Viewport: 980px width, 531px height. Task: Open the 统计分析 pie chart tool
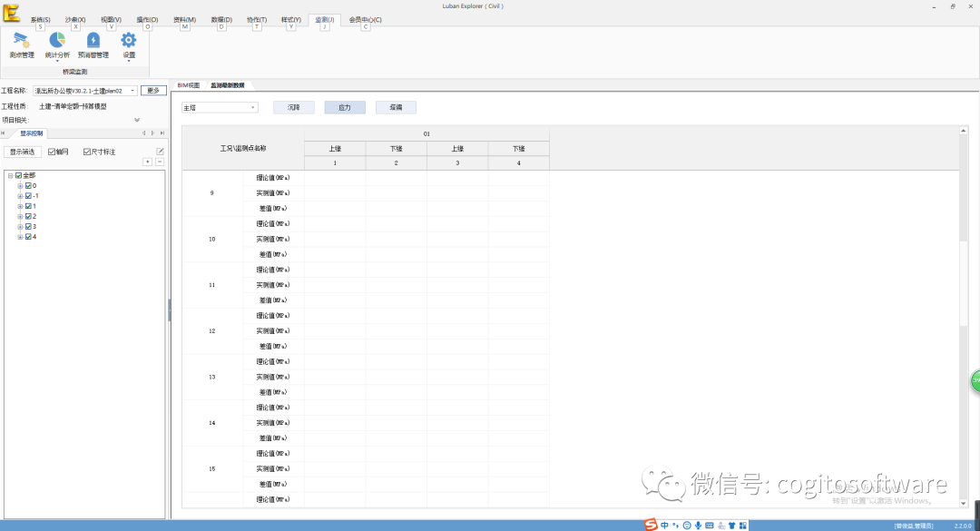coord(57,45)
